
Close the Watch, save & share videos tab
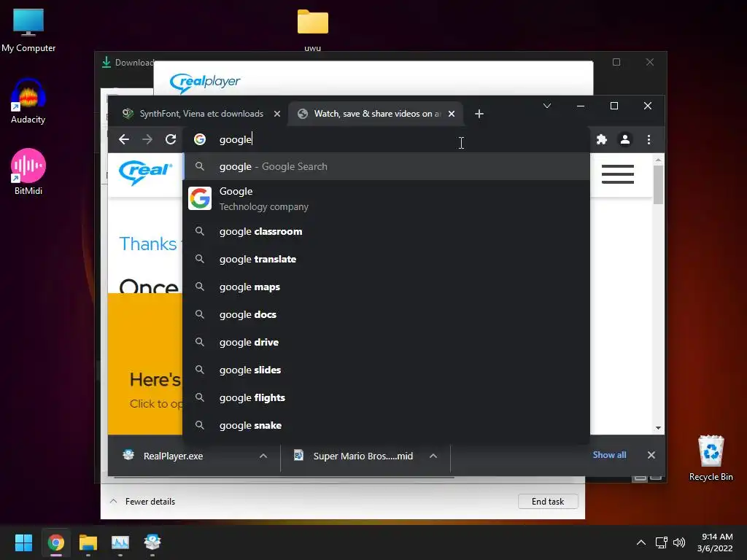click(x=452, y=114)
